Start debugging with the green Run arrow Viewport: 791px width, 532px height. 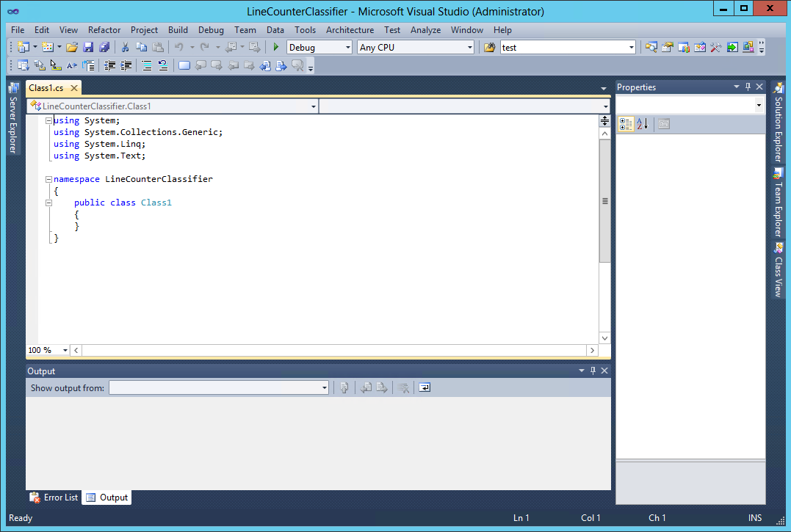[x=275, y=46]
